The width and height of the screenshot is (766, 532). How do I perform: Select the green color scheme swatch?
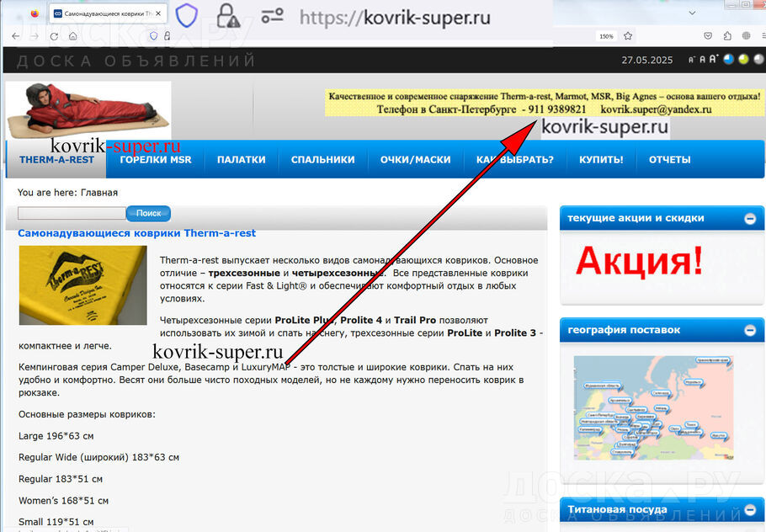pos(743,59)
